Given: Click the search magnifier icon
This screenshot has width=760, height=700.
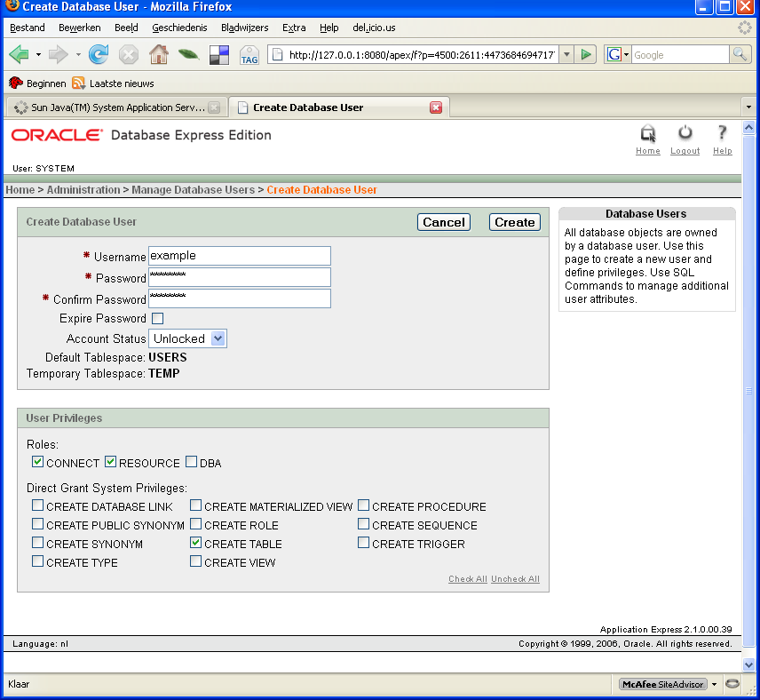Looking at the screenshot, I should click(x=740, y=55).
